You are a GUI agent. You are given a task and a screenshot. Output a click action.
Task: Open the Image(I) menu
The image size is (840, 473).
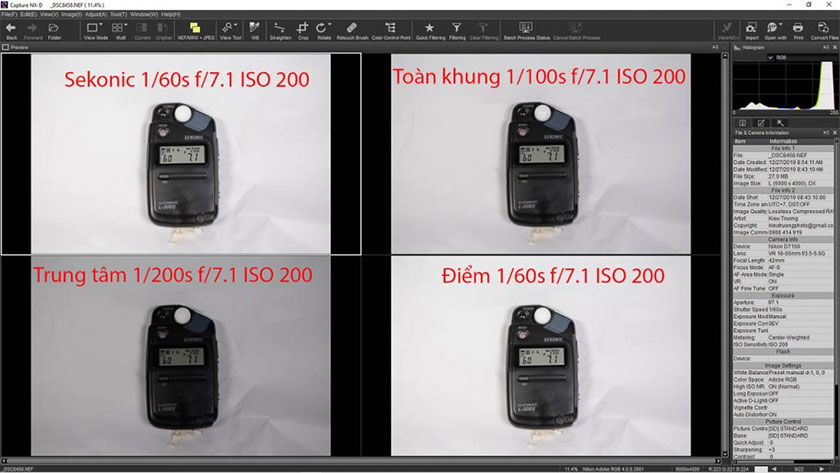[x=71, y=14]
